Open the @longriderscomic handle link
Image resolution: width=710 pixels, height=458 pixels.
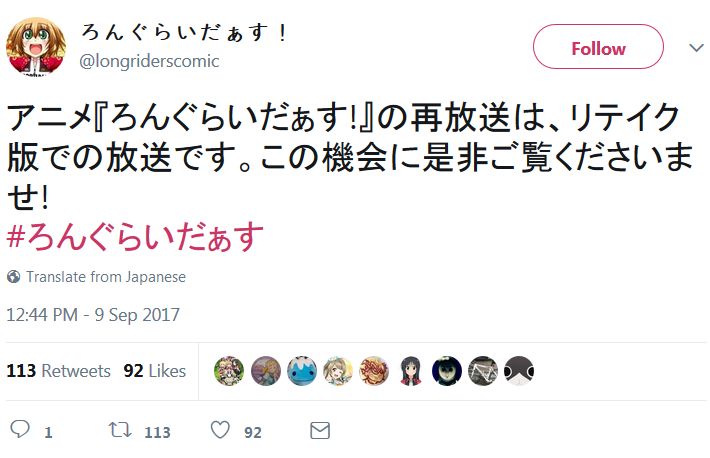(149, 61)
